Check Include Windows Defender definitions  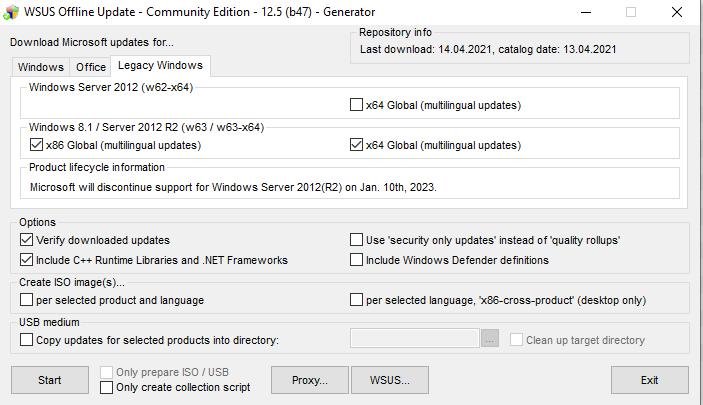pyautogui.click(x=357, y=260)
